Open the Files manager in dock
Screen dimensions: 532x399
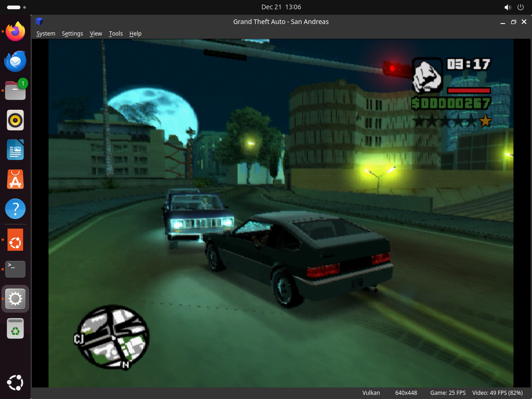pos(15,90)
